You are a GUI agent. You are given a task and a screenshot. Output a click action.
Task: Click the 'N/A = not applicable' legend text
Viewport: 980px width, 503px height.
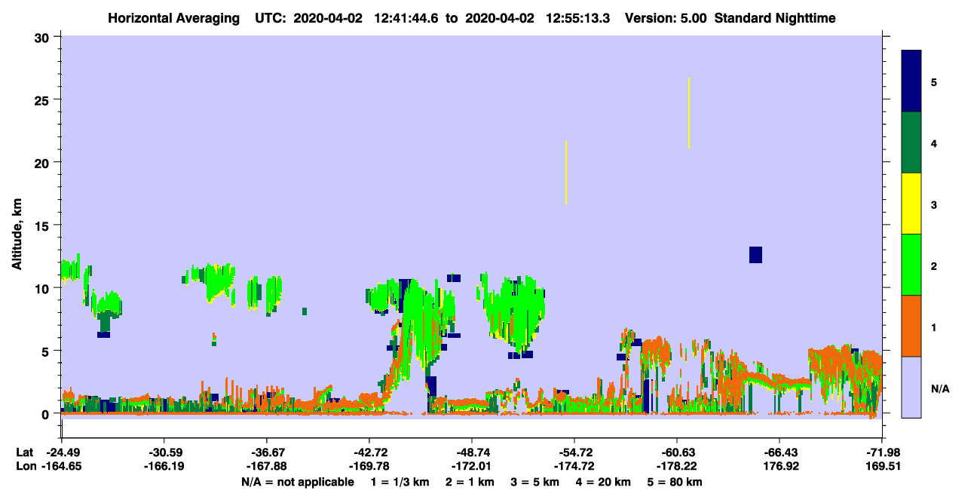[297, 482]
